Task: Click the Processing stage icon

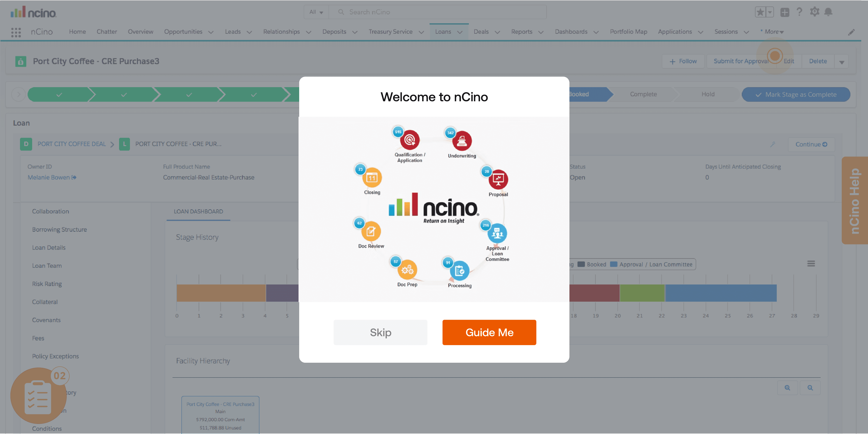Action: 459,271
